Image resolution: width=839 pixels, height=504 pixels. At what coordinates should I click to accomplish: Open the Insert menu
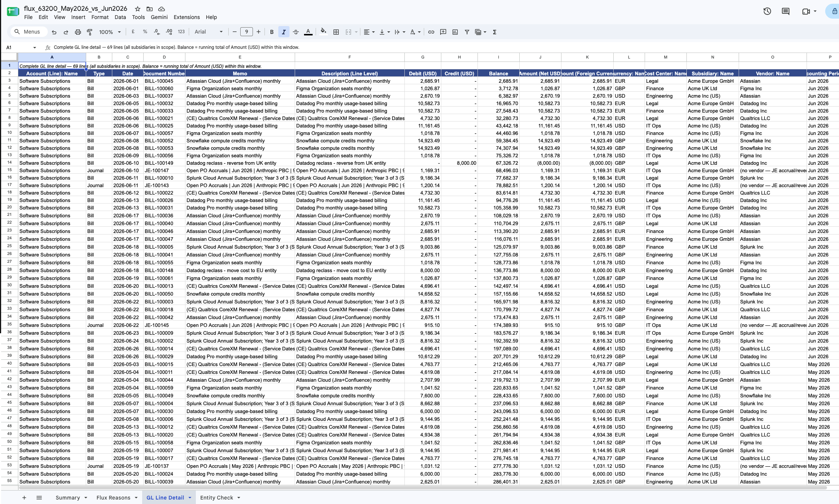pos(78,17)
